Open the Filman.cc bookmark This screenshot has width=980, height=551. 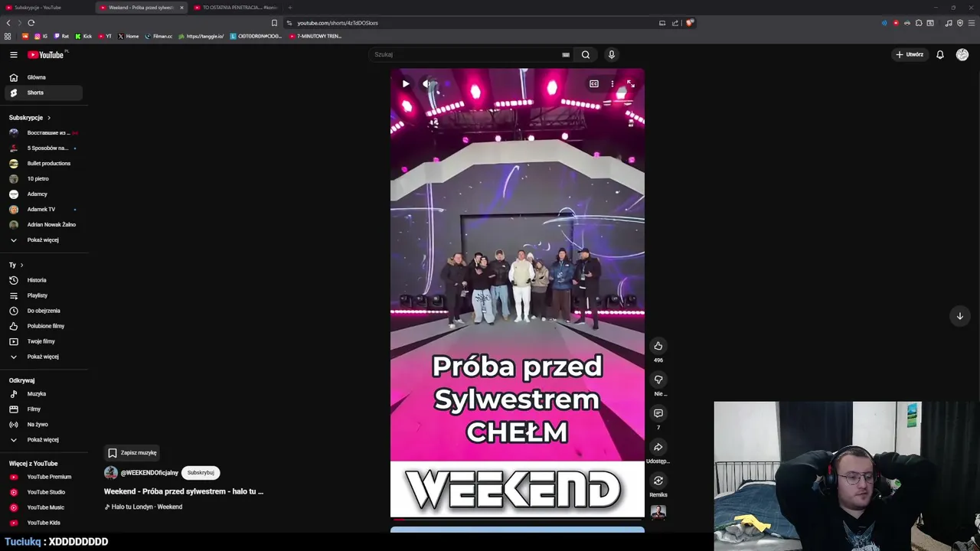click(159, 36)
